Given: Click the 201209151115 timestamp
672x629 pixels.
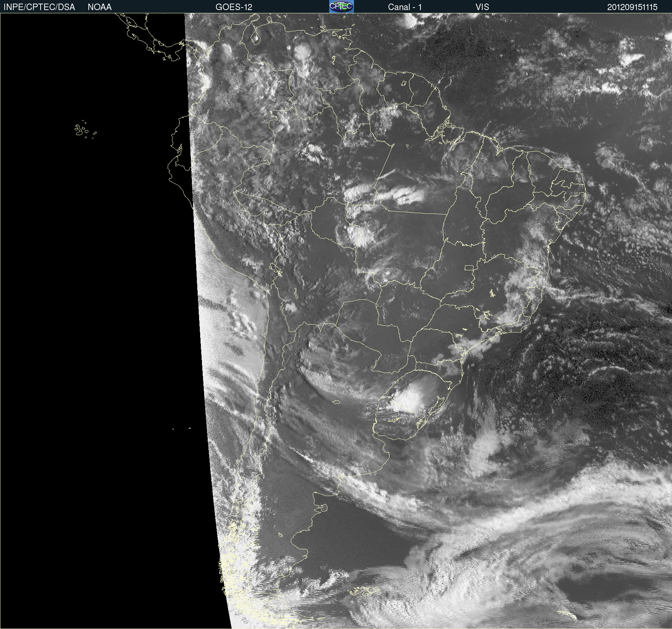Looking at the screenshot, I should (632, 7).
